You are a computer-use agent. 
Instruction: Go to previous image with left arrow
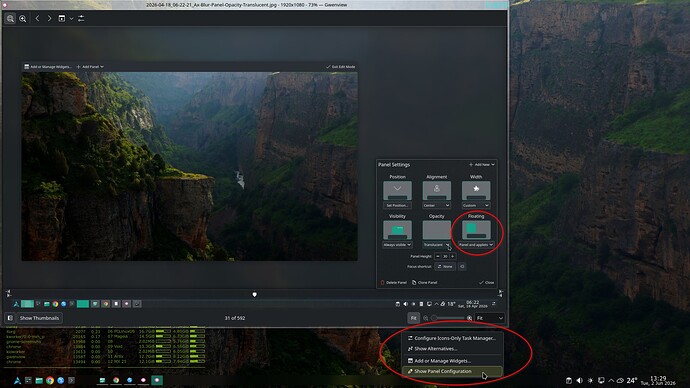[37, 18]
